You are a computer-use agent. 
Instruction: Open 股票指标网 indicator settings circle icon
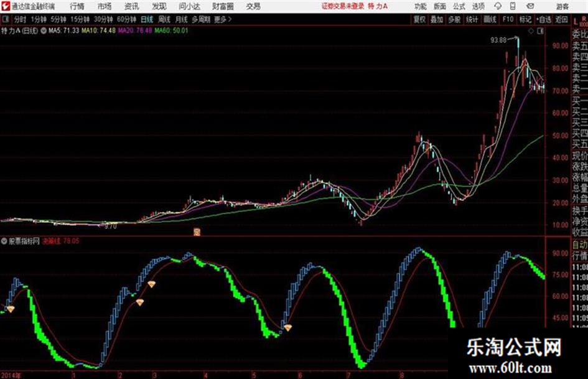pyautogui.click(x=4, y=241)
